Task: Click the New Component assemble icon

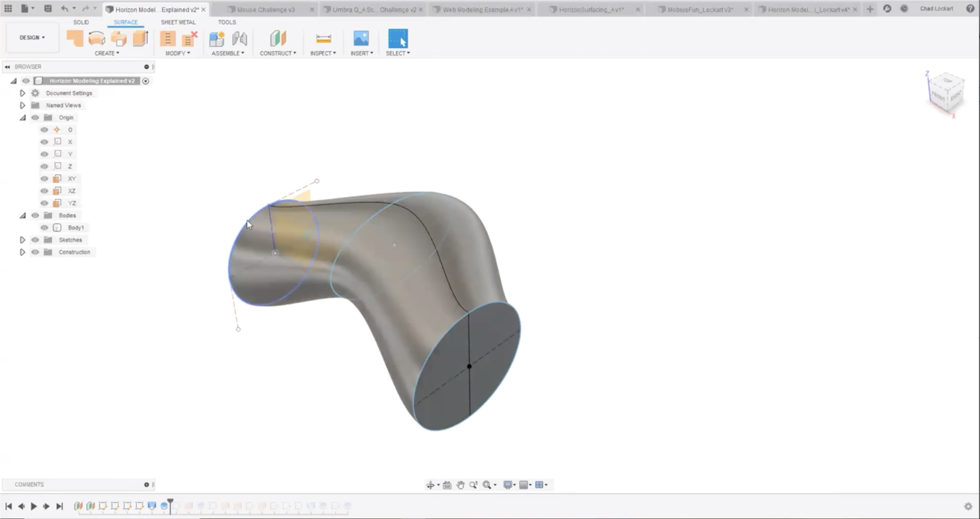Action: click(x=217, y=38)
